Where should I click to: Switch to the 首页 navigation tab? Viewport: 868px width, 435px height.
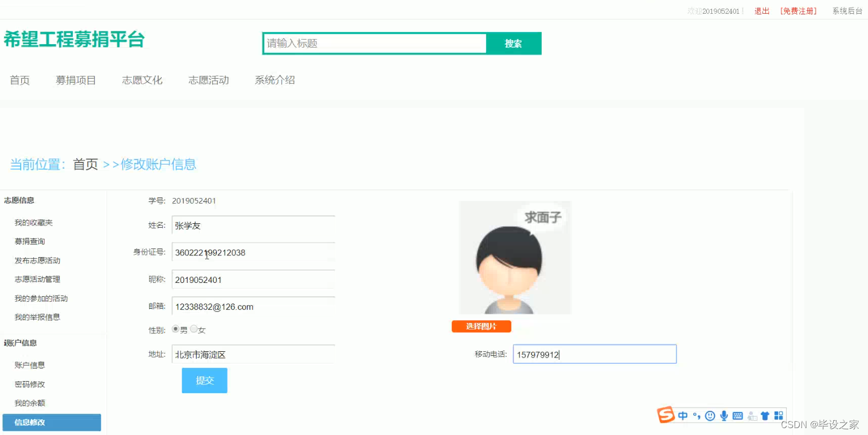point(19,80)
